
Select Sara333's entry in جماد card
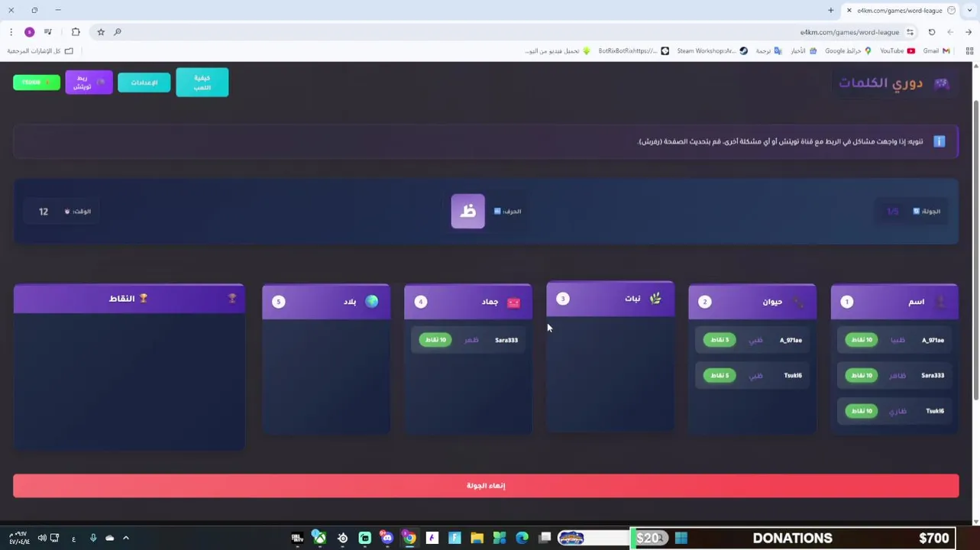[468, 340]
